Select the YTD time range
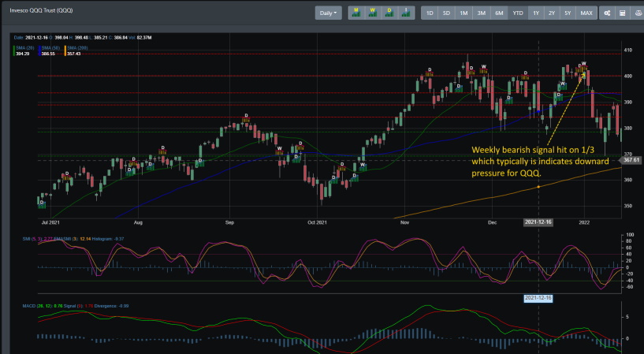Image resolution: width=644 pixels, height=354 pixels. [x=518, y=13]
